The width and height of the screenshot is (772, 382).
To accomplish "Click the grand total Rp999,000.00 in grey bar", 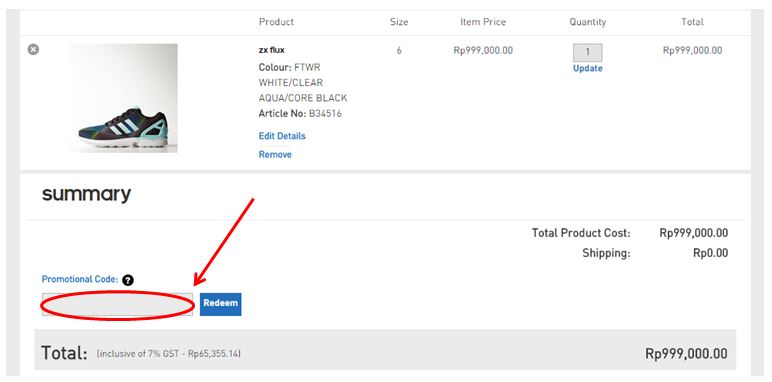I will tap(686, 353).
